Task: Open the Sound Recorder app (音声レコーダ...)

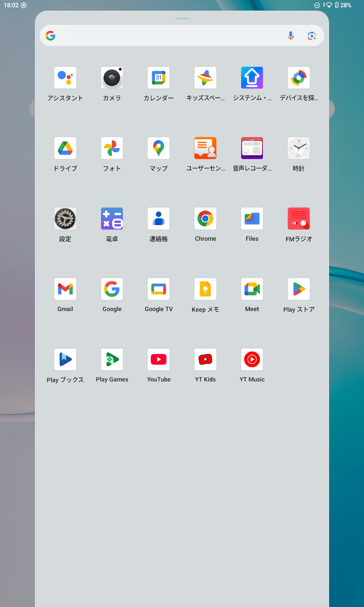Action: pos(252,148)
